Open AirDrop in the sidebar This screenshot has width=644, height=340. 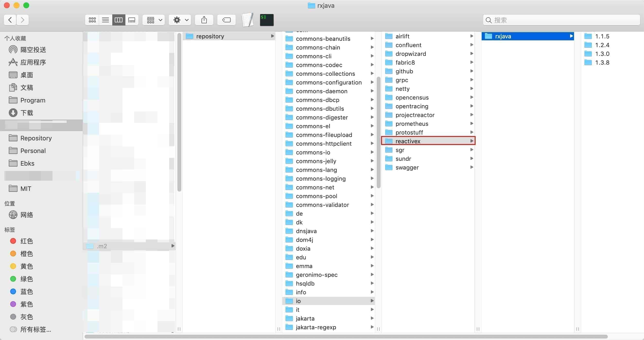click(x=33, y=50)
